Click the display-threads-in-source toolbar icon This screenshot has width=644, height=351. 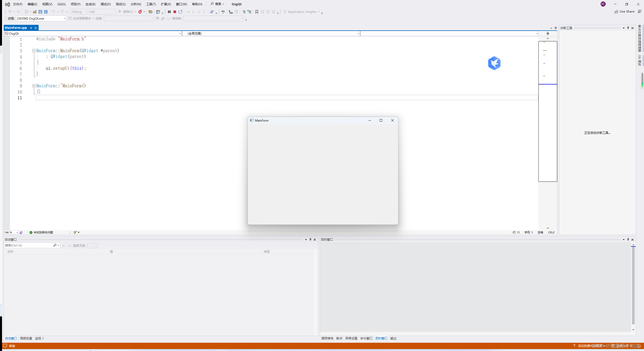[212, 12]
